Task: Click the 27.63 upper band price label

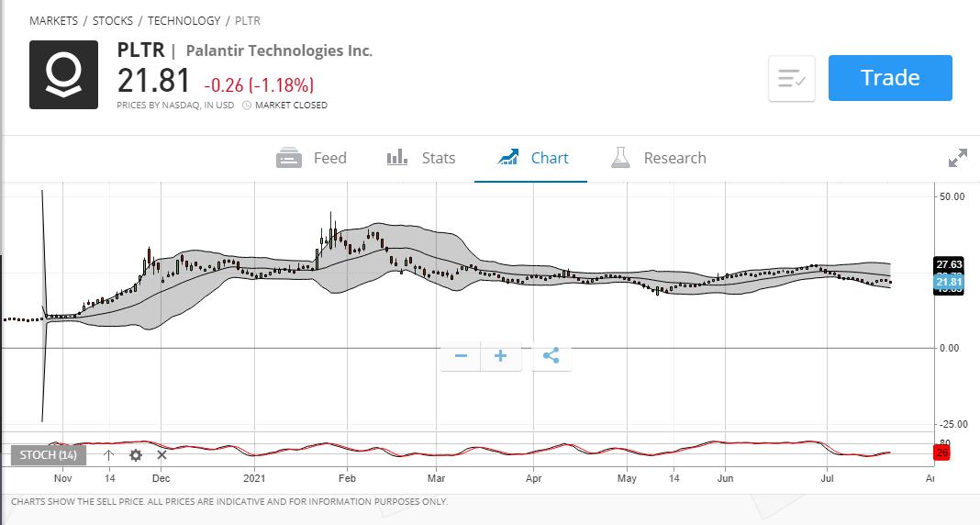Action: [x=949, y=264]
